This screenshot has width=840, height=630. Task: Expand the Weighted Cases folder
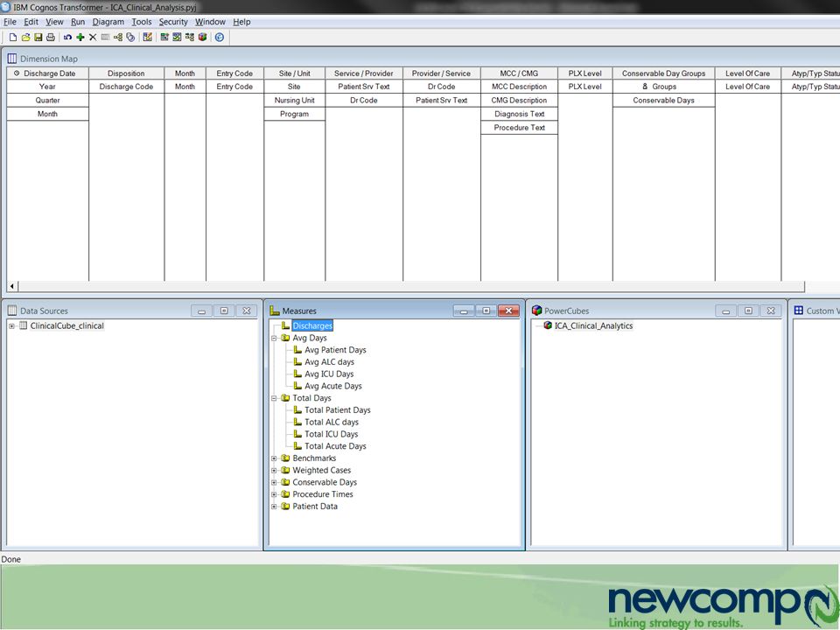[274, 471]
